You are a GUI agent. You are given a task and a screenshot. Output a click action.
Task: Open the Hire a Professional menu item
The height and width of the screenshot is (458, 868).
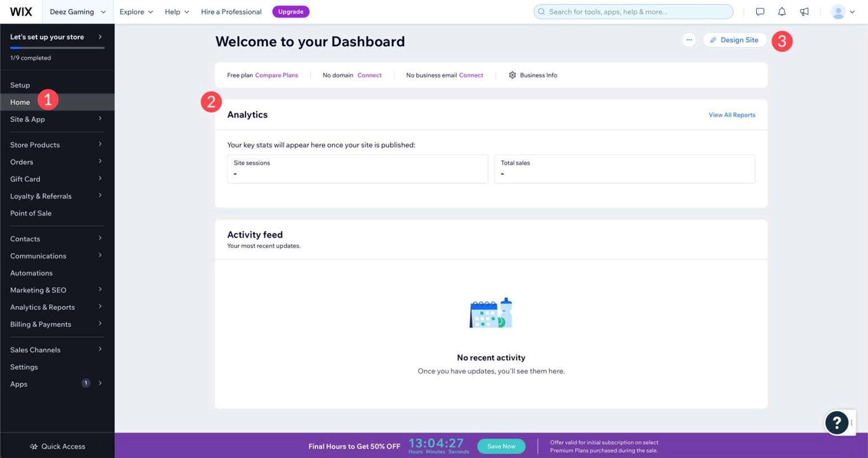(231, 11)
